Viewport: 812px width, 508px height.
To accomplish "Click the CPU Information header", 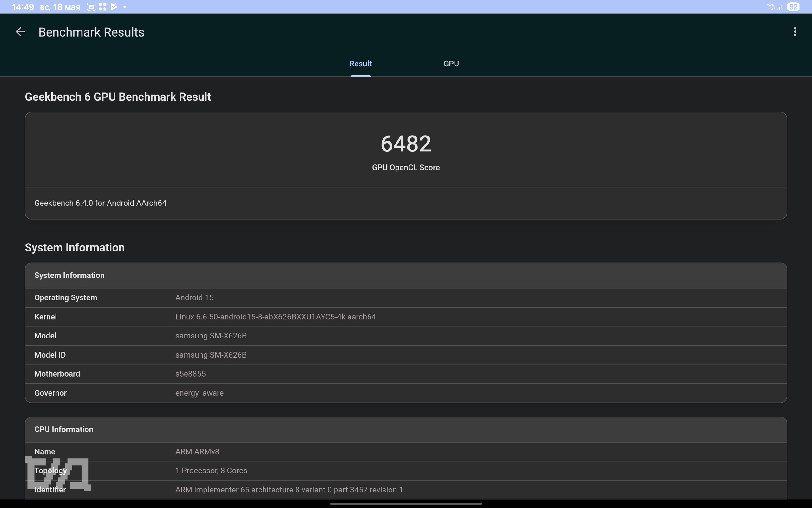I will (x=64, y=429).
